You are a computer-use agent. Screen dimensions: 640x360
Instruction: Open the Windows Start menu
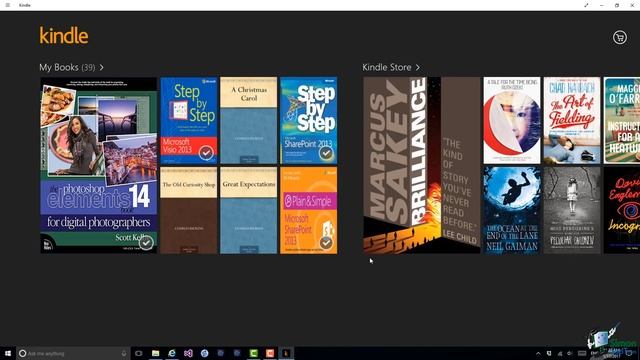tap(8, 353)
